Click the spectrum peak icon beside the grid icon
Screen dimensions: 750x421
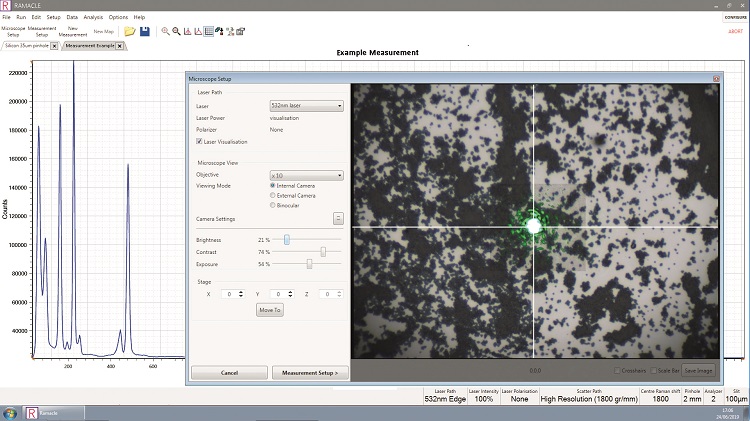point(198,32)
